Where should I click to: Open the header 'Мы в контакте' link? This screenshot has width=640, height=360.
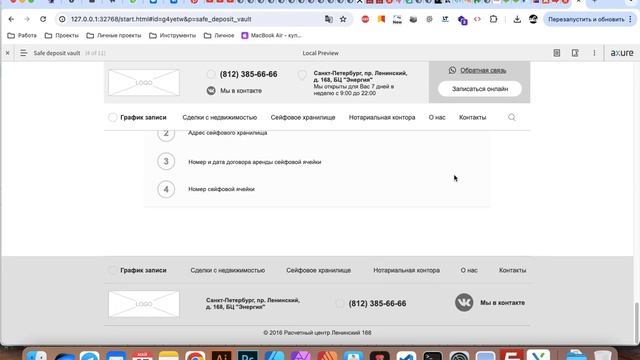point(241,91)
